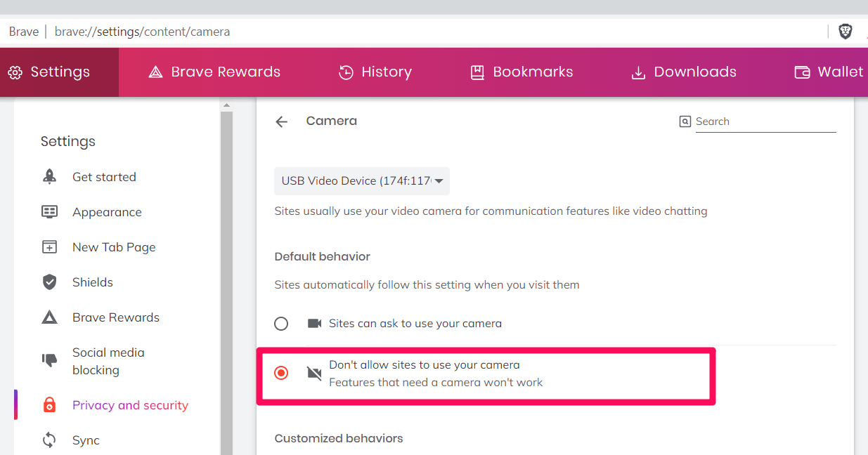Open the Wallet tab
Image resolution: width=868 pixels, height=455 pixels.
pyautogui.click(x=829, y=72)
